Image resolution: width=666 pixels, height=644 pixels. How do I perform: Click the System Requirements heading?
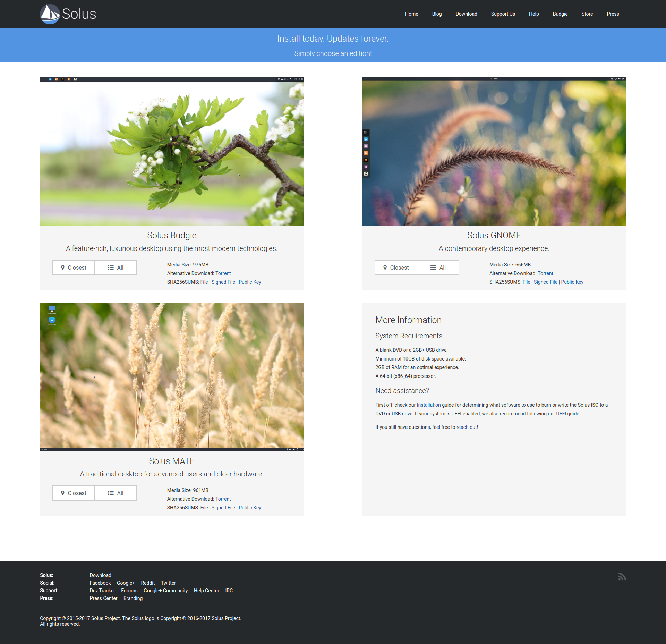pos(409,336)
